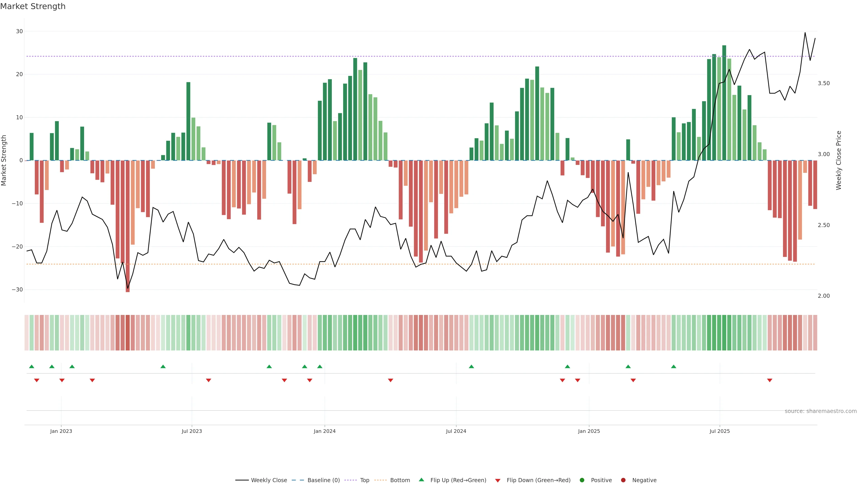
Task: Click the last flip-down triangle after Jul 2025
Action: pos(770,380)
